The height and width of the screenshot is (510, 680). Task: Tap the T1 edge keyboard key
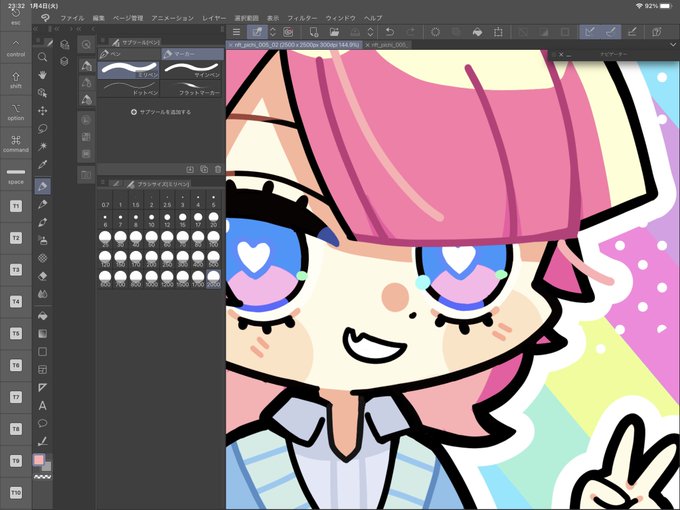tap(16, 206)
